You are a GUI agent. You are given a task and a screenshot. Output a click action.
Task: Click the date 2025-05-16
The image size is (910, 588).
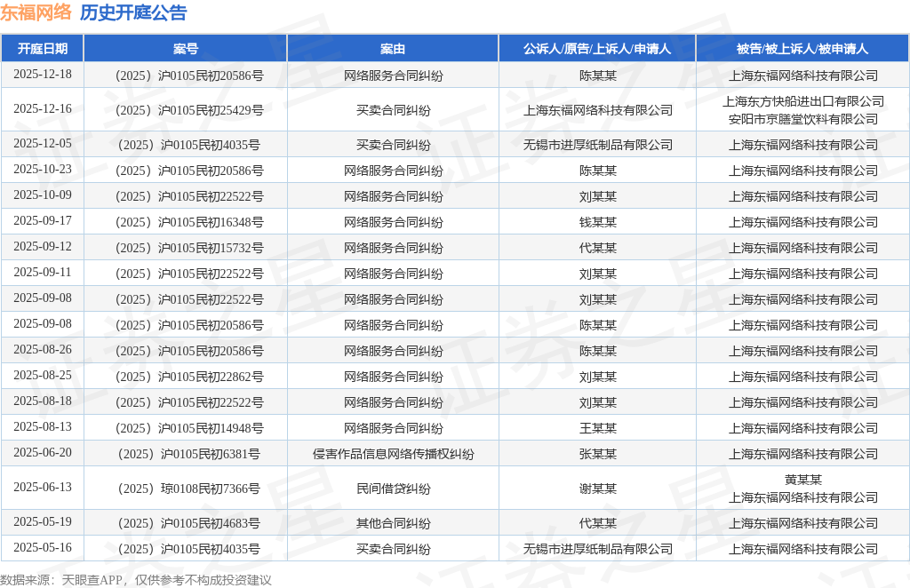pos(43,547)
